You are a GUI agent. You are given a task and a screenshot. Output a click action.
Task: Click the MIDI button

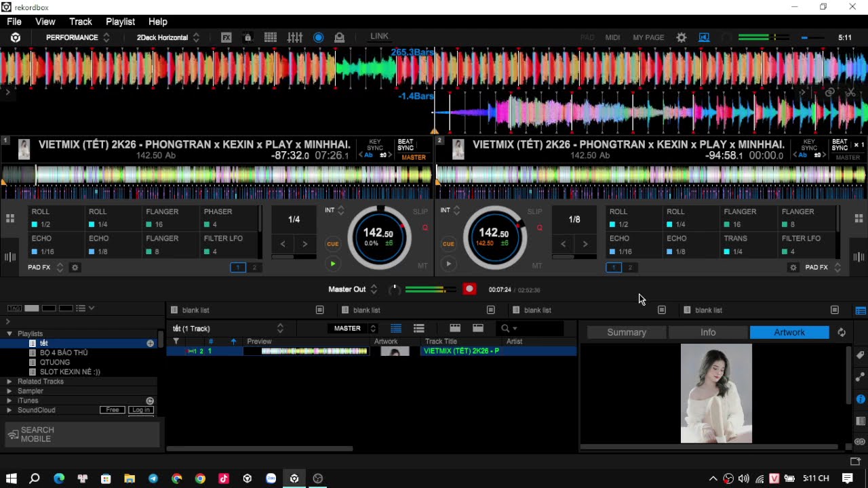[x=612, y=37]
